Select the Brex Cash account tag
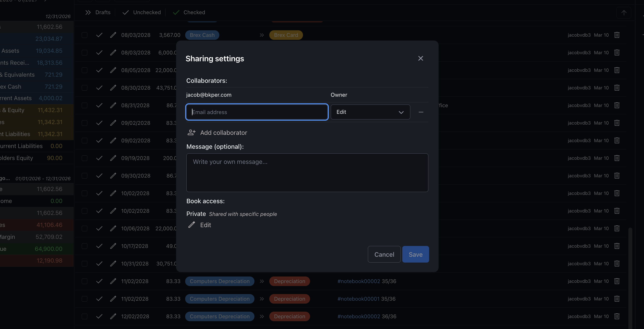The width and height of the screenshot is (644, 329). [202, 35]
